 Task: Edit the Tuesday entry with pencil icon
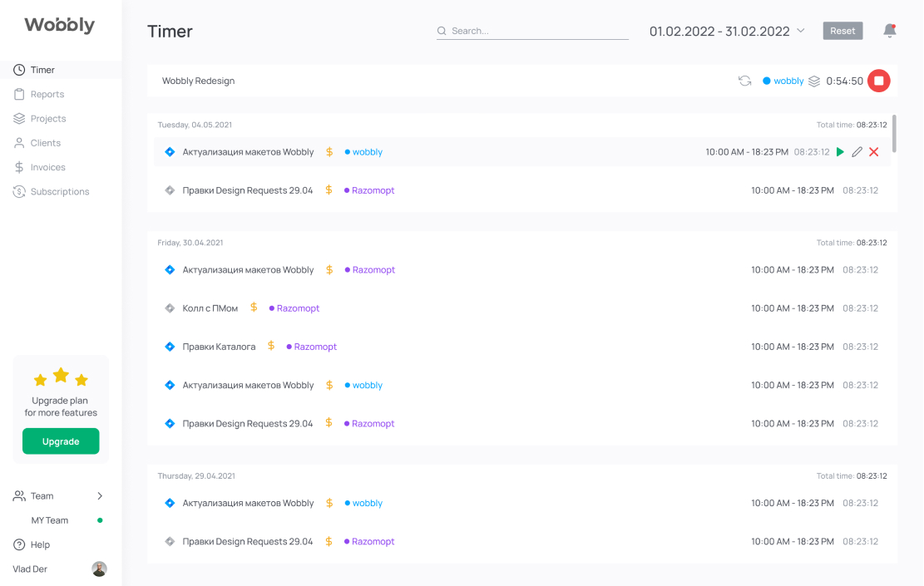[x=857, y=152]
